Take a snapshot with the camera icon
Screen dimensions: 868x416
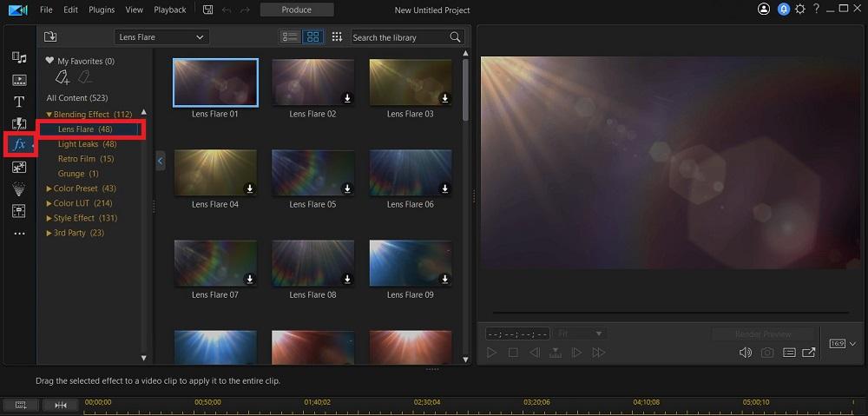766,353
